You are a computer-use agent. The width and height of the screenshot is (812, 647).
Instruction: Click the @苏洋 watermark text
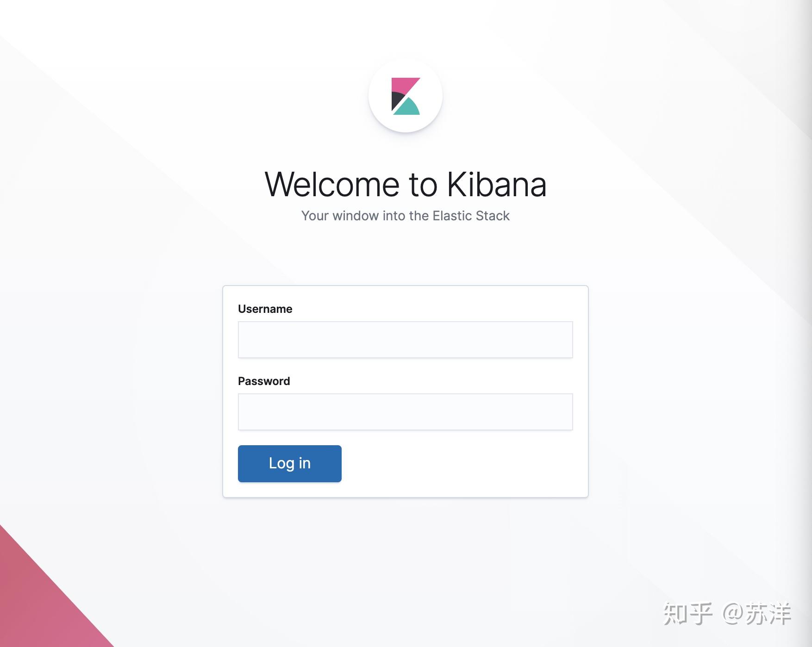[756, 614]
